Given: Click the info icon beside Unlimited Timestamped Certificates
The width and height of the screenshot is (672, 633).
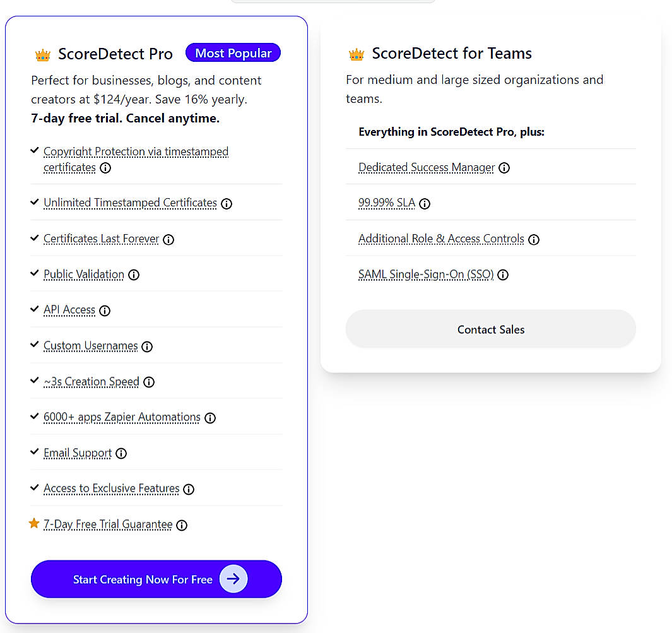Looking at the screenshot, I should pyautogui.click(x=227, y=204).
